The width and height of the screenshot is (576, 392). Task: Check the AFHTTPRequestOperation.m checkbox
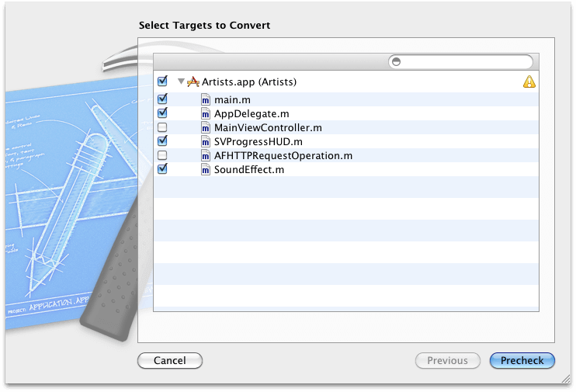point(162,155)
